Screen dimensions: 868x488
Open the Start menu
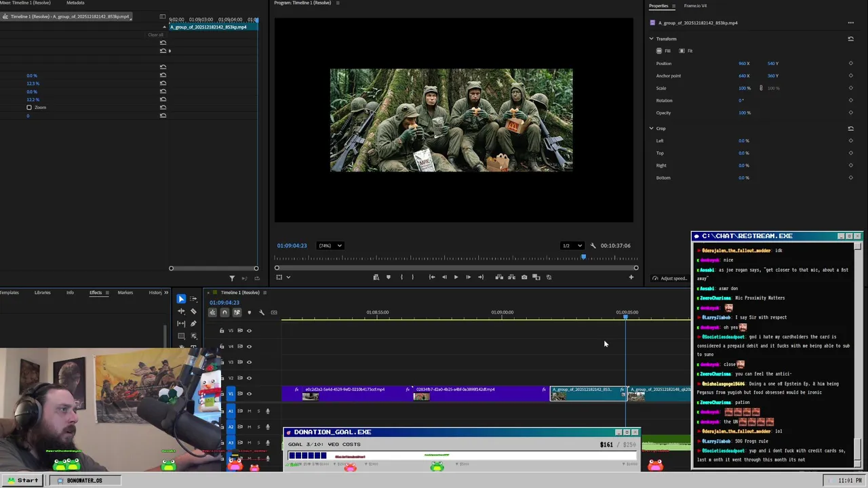(x=22, y=481)
